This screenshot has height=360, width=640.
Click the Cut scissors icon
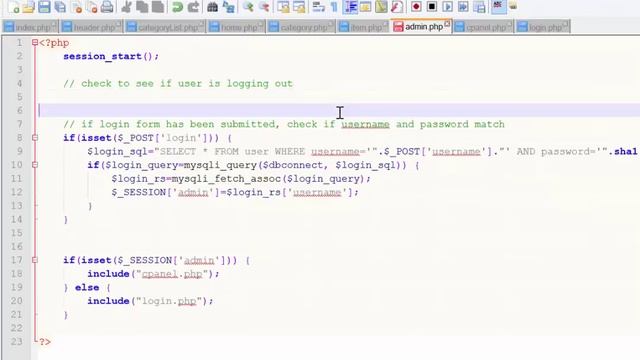[127, 7]
